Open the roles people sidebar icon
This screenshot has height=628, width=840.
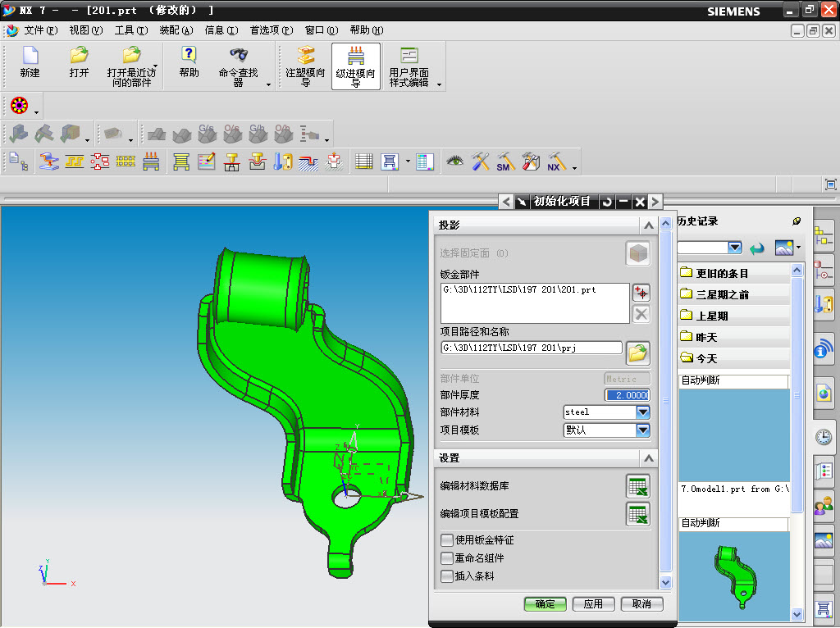(824, 506)
